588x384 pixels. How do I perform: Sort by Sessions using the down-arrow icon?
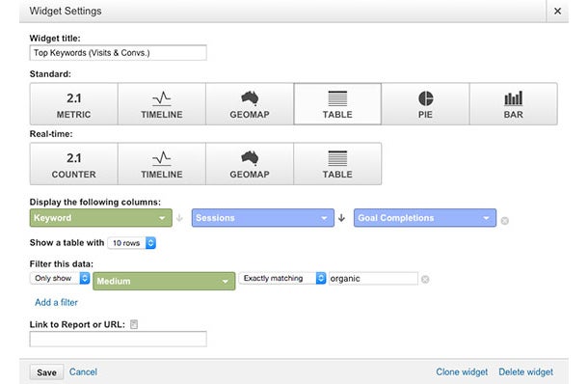[x=341, y=218]
